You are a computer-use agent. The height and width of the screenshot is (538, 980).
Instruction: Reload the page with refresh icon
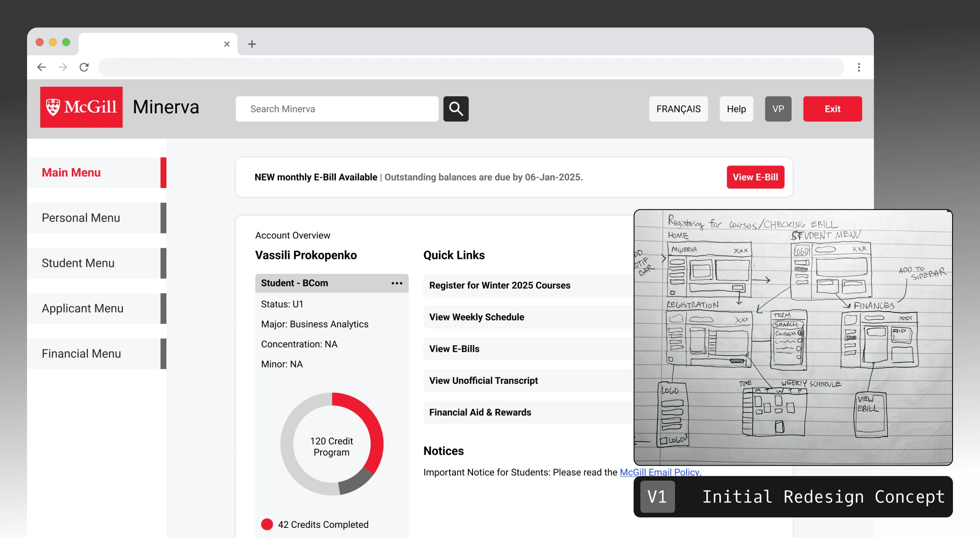coord(84,67)
